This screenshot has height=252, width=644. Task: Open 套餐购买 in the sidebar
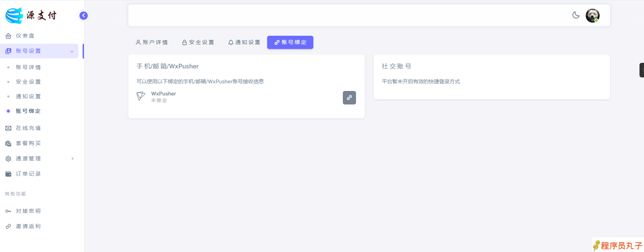tap(39, 143)
